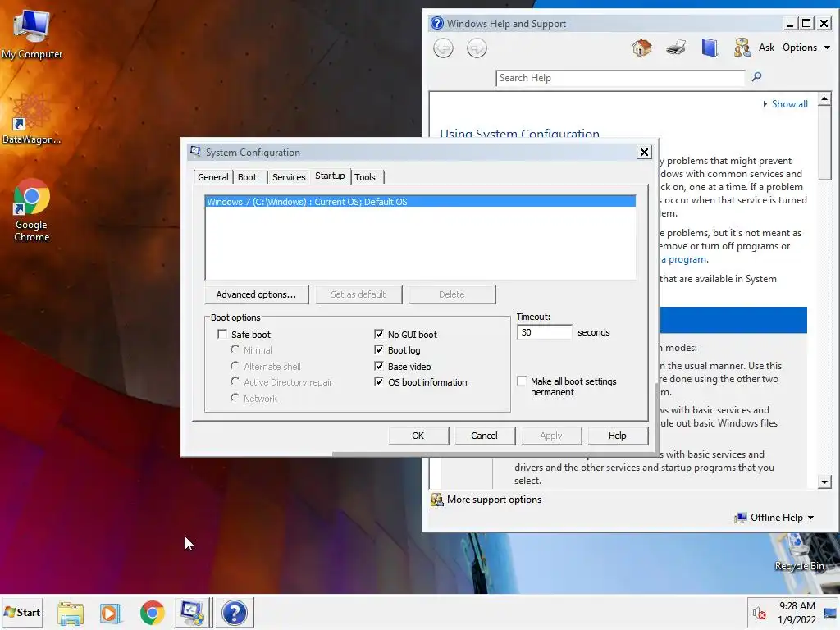
Task: Open the Browse Help book icon
Action: click(710, 48)
